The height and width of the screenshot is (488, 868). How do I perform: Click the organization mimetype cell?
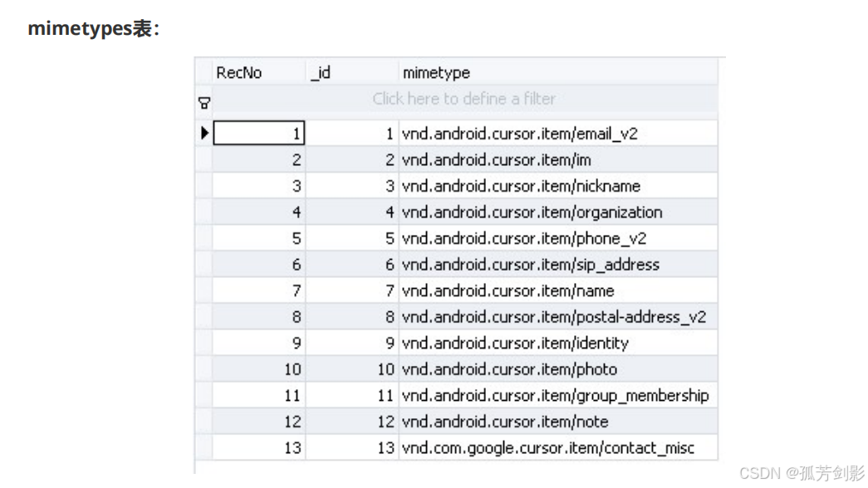pyautogui.click(x=532, y=212)
